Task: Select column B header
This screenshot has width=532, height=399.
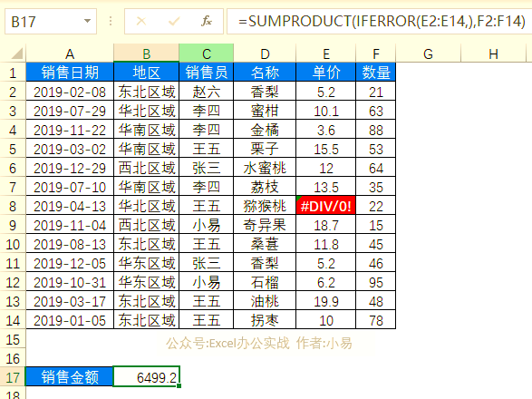Action: pyautogui.click(x=146, y=54)
